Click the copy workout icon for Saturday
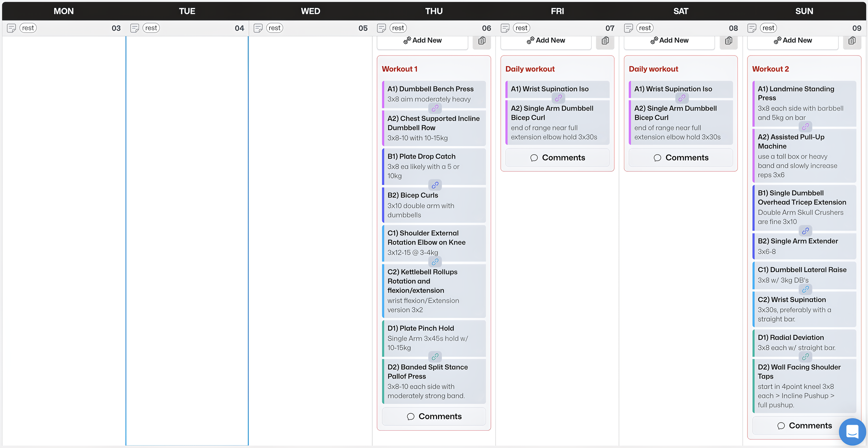The width and height of the screenshot is (868, 448). click(729, 41)
